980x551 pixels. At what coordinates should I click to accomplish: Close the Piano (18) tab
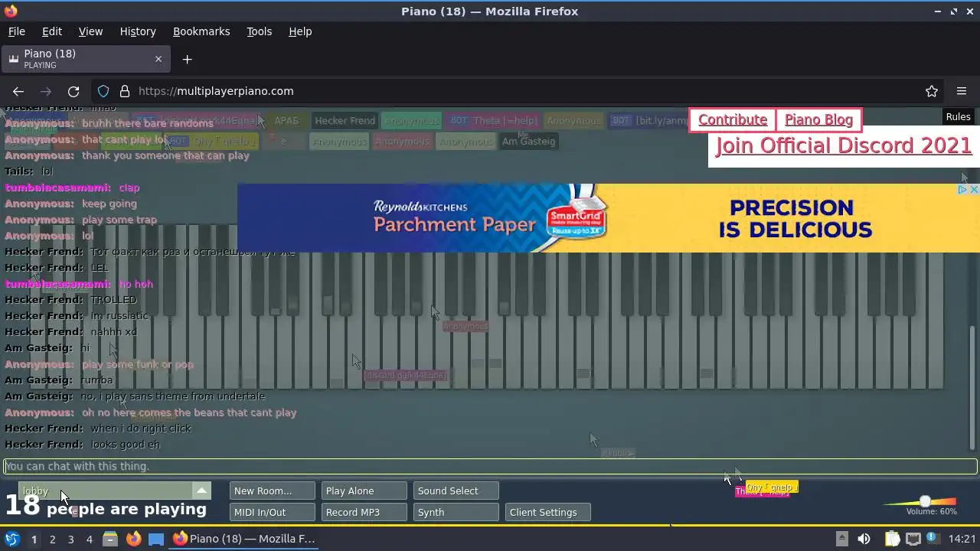(158, 59)
